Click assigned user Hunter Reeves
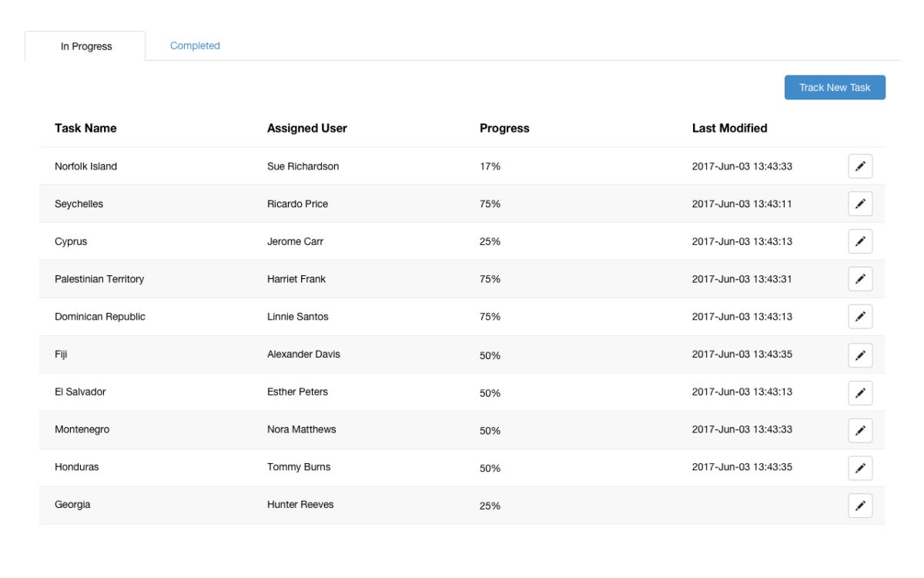The width and height of the screenshot is (924, 578). (x=300, y=505)
